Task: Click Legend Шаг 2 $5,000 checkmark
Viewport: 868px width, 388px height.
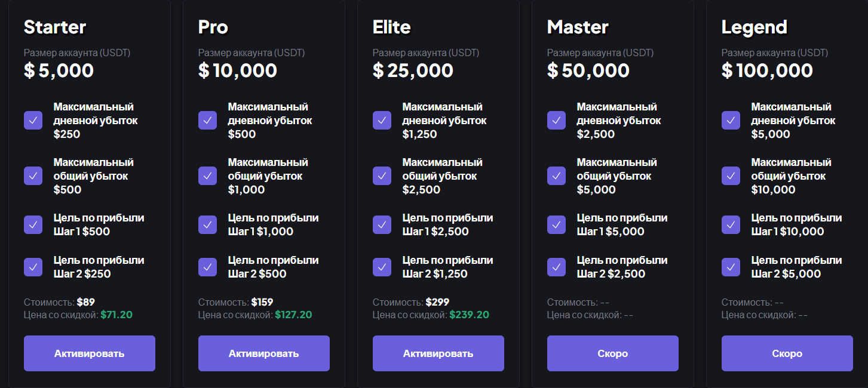Action: pyautogui.click(x=731, y=267)
